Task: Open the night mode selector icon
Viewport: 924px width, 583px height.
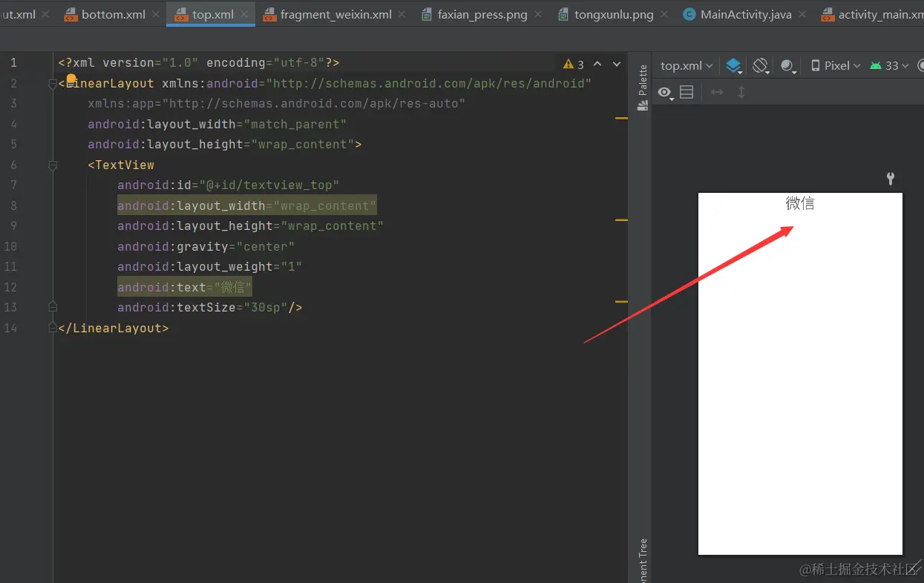Action: (x=788, y=66)
